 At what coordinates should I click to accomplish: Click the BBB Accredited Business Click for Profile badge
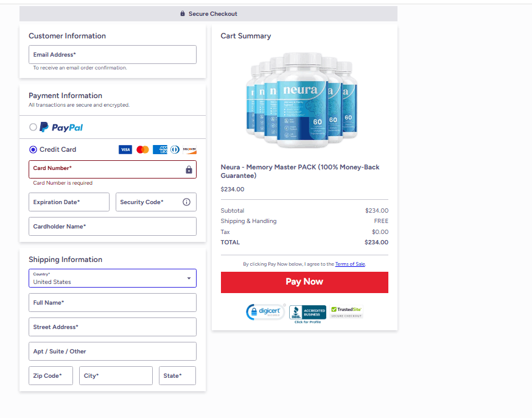[x=307, y=313]
